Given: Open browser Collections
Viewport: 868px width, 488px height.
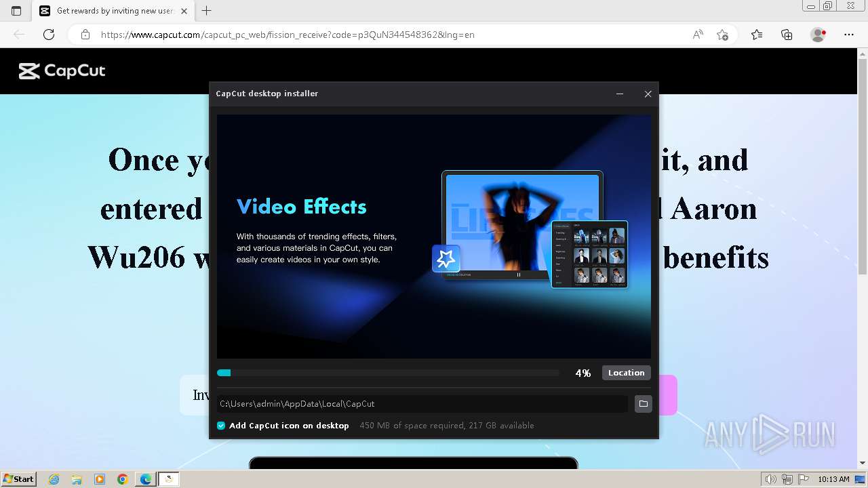Looking at the screenshot, I should tap(787, 35).
